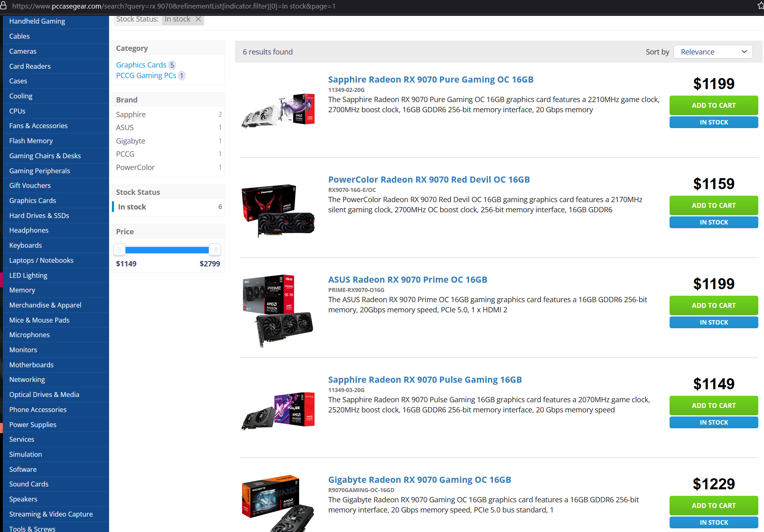Image resolution: width=764 pixels, height=532 pixels.
Task: Open PCCG Gaming PCs category filter link
Action: 146,75
